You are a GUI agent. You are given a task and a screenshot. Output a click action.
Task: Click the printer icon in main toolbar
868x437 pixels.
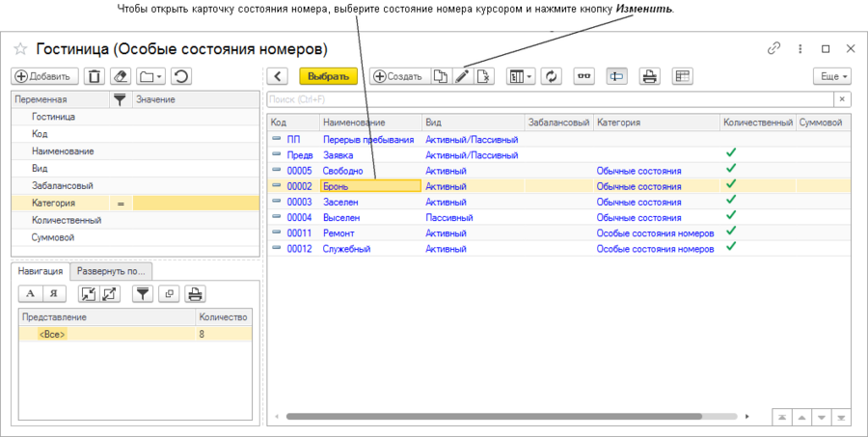[649, 76]
